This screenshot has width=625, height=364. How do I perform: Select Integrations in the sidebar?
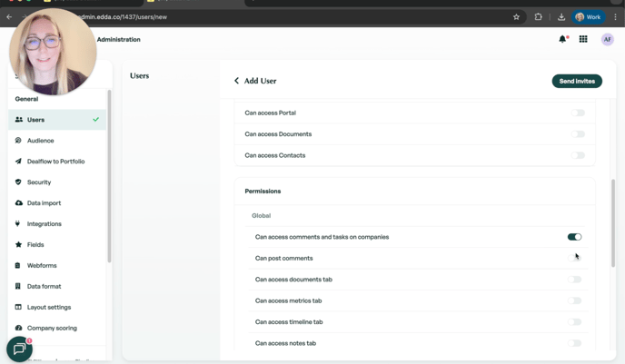[45, 224]
